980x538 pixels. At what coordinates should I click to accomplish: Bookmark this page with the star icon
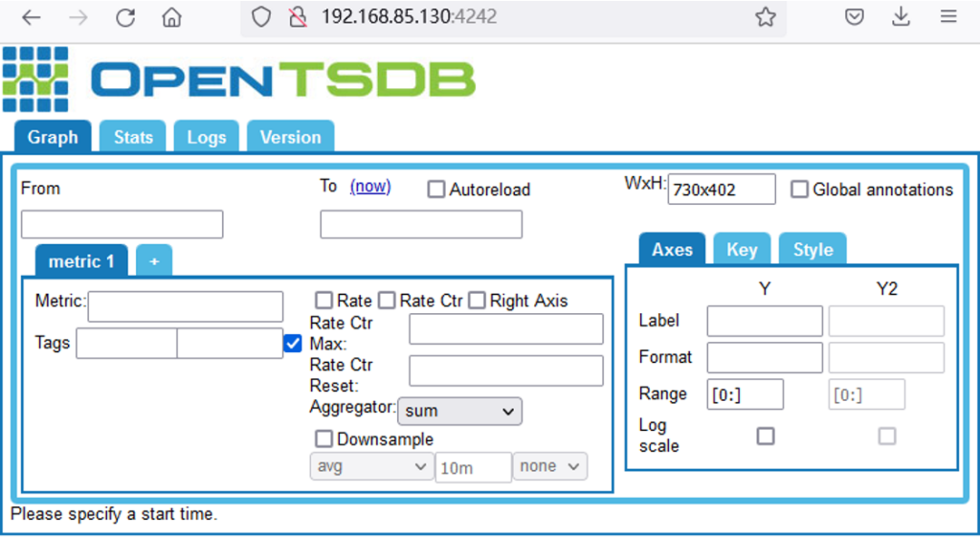(x=765, y=17)
